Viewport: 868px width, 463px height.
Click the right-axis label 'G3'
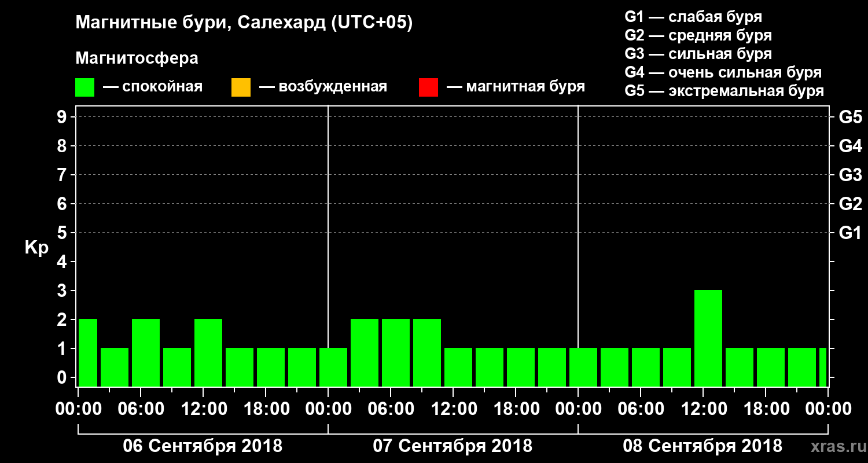coord(850,175)
